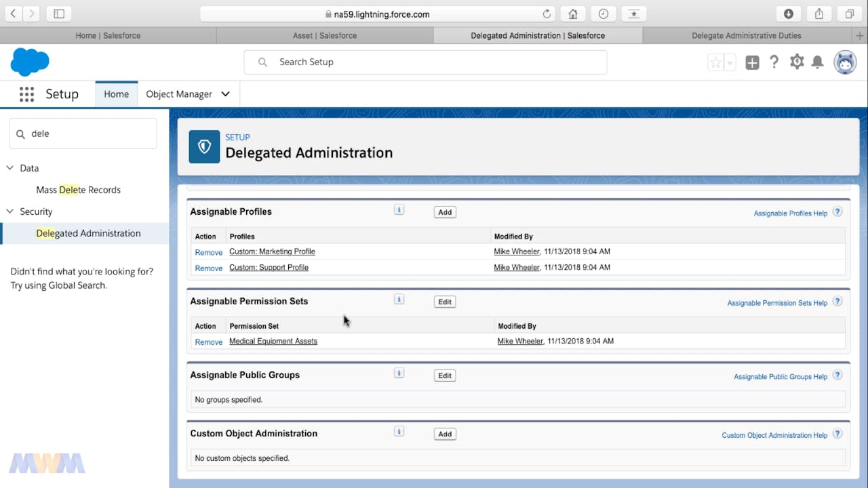Click the info icon beside Assignable Profiles
The height and width of the screenshot is (488, 868).
(399, 209)
